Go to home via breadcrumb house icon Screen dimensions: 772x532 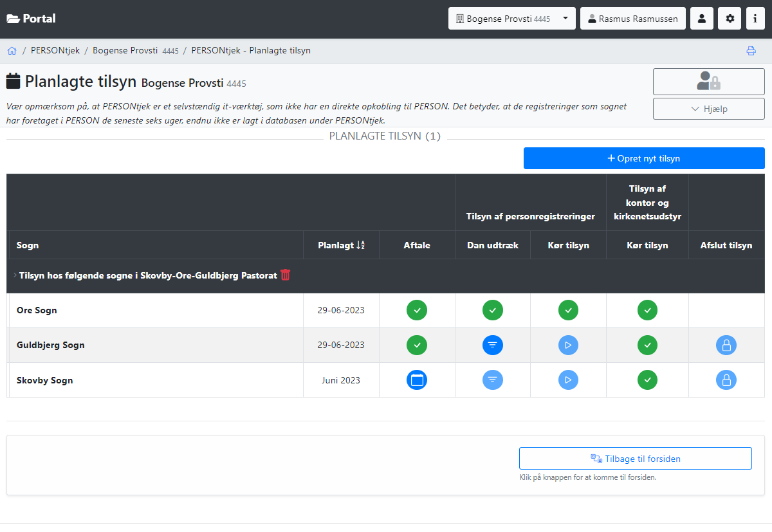[12, 50]
